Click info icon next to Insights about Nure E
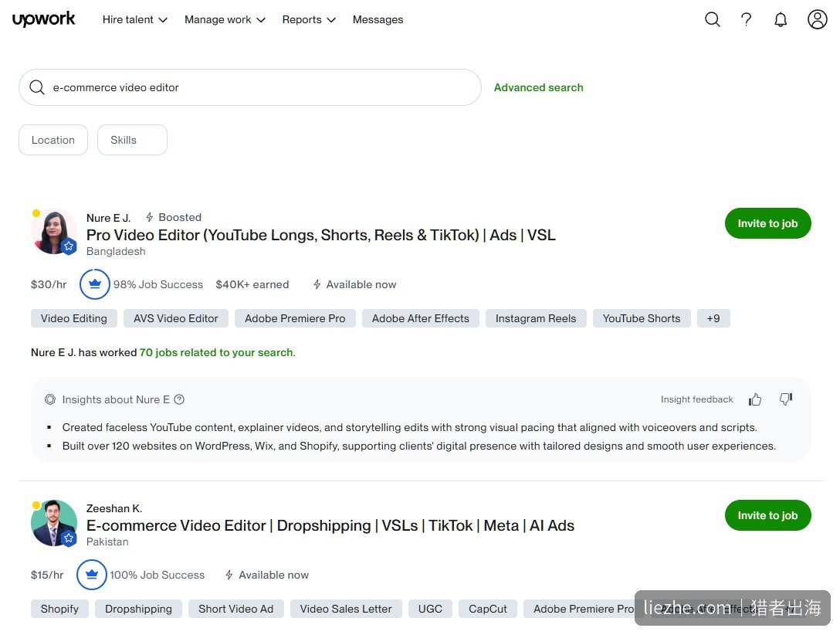Viewport: 840px width, 635px height. click(x=179, y=399)
